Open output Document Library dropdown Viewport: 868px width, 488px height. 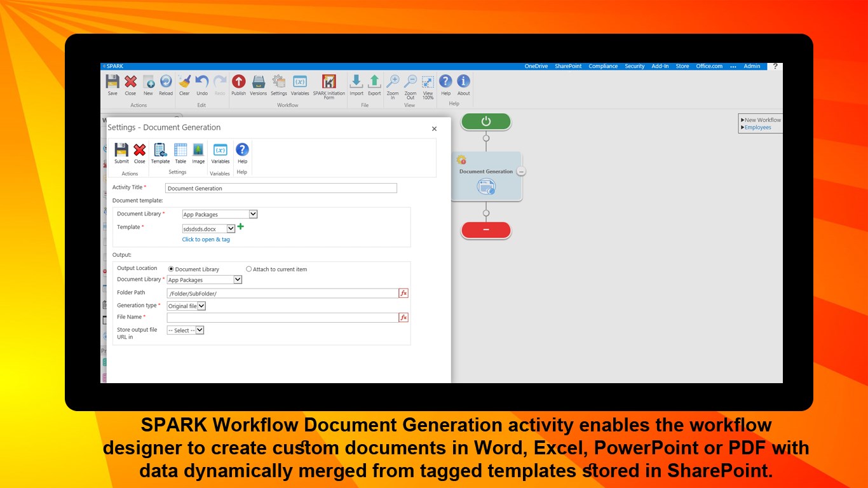(x=205, y=280)
